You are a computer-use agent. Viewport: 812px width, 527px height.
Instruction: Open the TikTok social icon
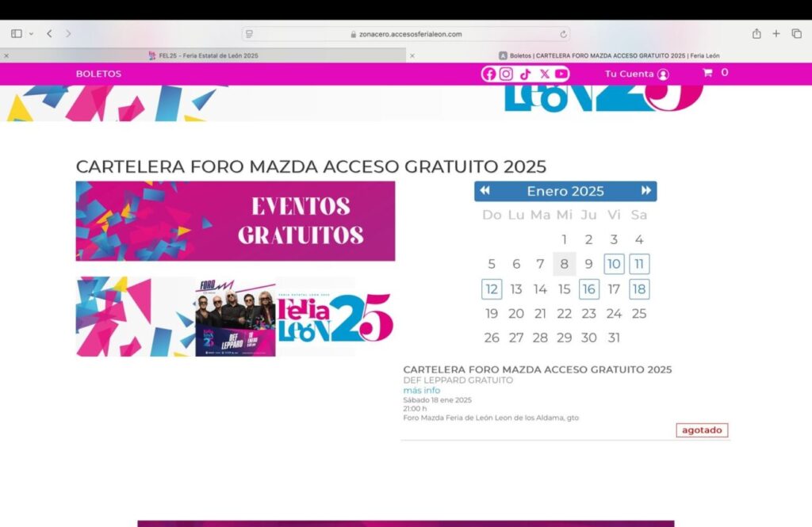[x=525, y=74]
